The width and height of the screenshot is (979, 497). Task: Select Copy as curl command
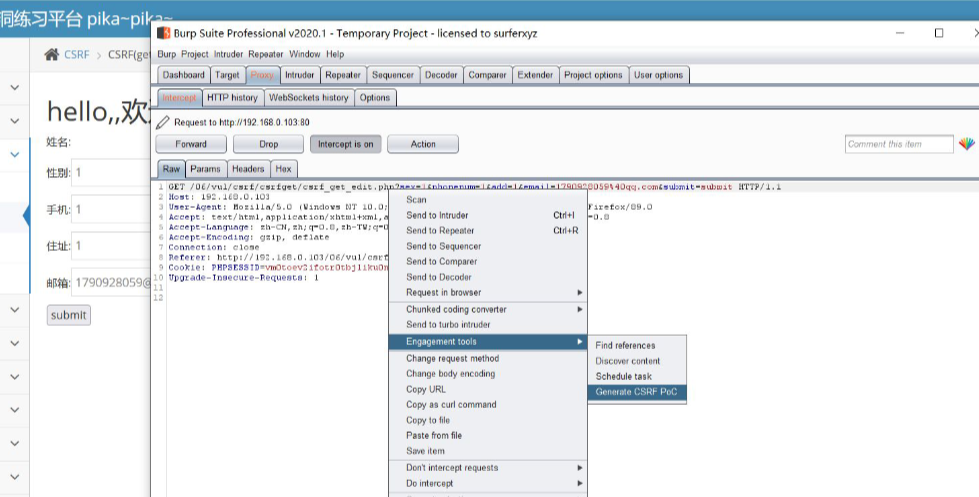(x=451, y=405)
